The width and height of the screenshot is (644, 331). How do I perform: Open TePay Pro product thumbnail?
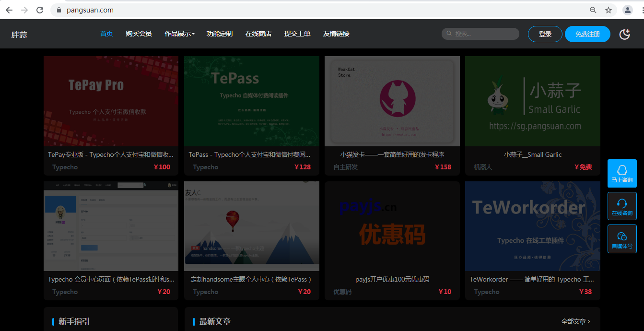(111, 101)
